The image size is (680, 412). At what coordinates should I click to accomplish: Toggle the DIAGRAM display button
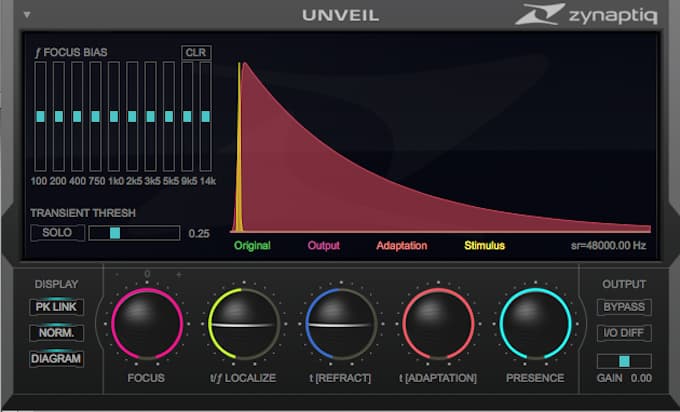pyautogui.click(x=56, y=359)
